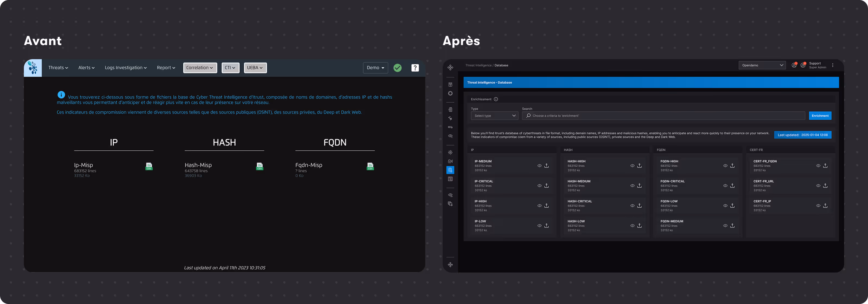The image size is (868, 304).
Task: Expand the UEBA dropdown
Action: [x=255, y=68]
